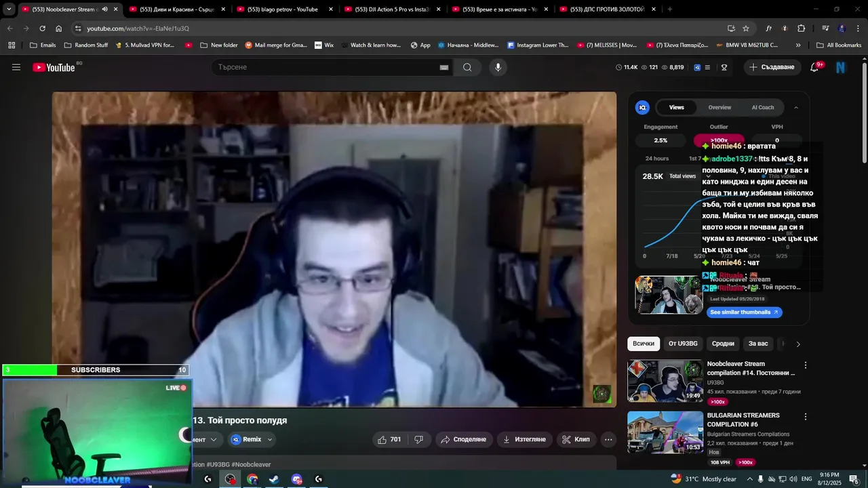The width and height of the screenshot is (868, 488).
Task: Mute the Noobcleaver Stream tab audio
Action: [x=104, y=9]
